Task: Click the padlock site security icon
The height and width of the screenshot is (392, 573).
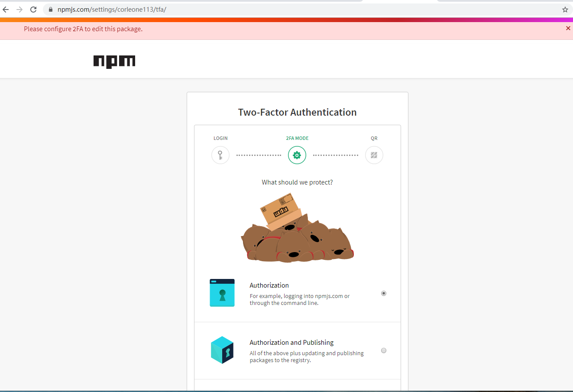Action: (51, 10)
